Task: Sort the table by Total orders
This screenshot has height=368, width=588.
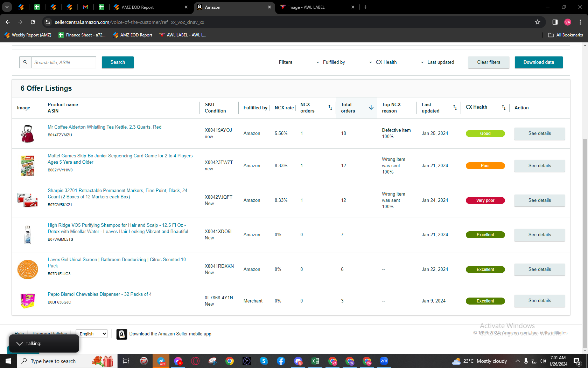Action: point(371,108)
